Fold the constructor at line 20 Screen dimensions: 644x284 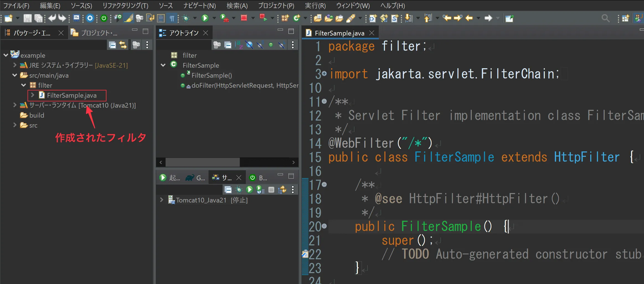tap(324, 226)
